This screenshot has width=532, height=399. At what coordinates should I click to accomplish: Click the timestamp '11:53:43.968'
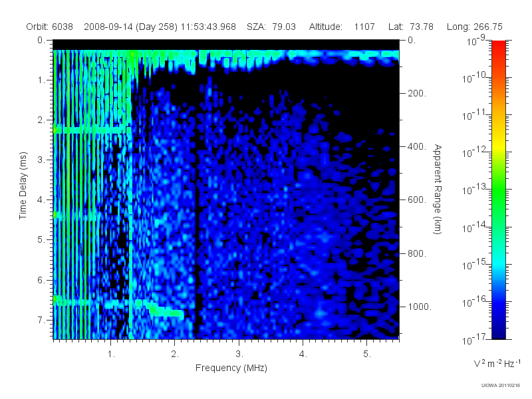pos(208,27)
